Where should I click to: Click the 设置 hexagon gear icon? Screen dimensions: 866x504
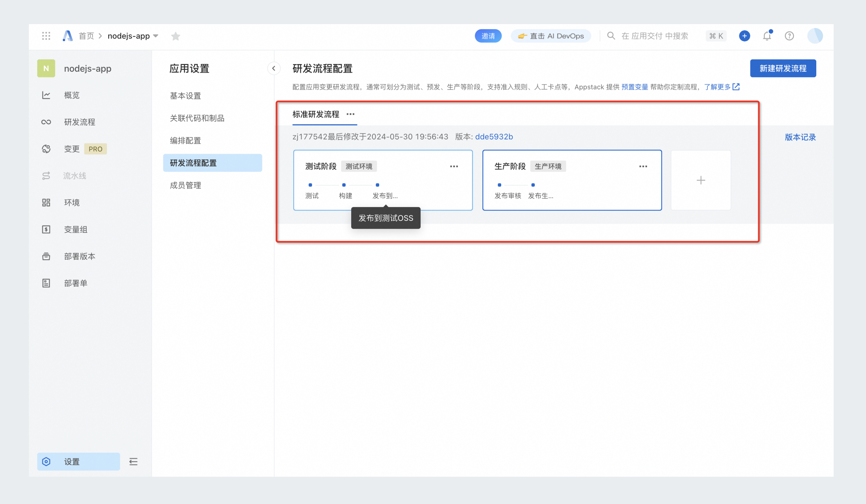tap(46, 461)
